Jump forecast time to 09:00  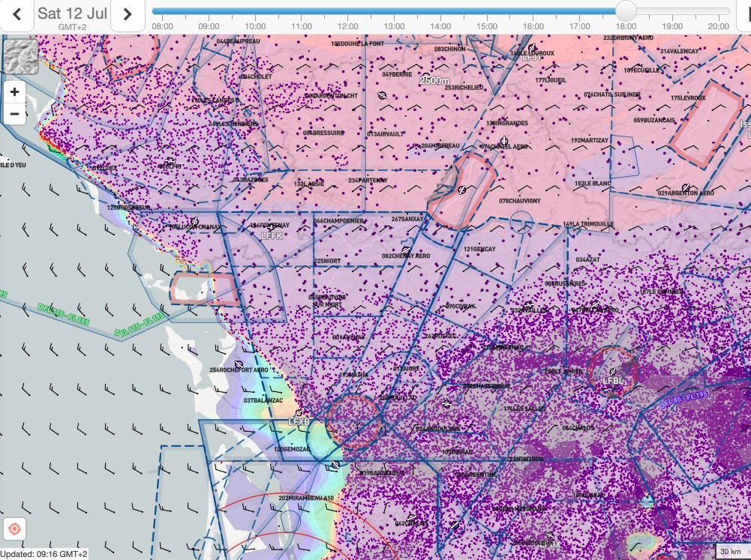pyautogui.click(x=209, y=26)
